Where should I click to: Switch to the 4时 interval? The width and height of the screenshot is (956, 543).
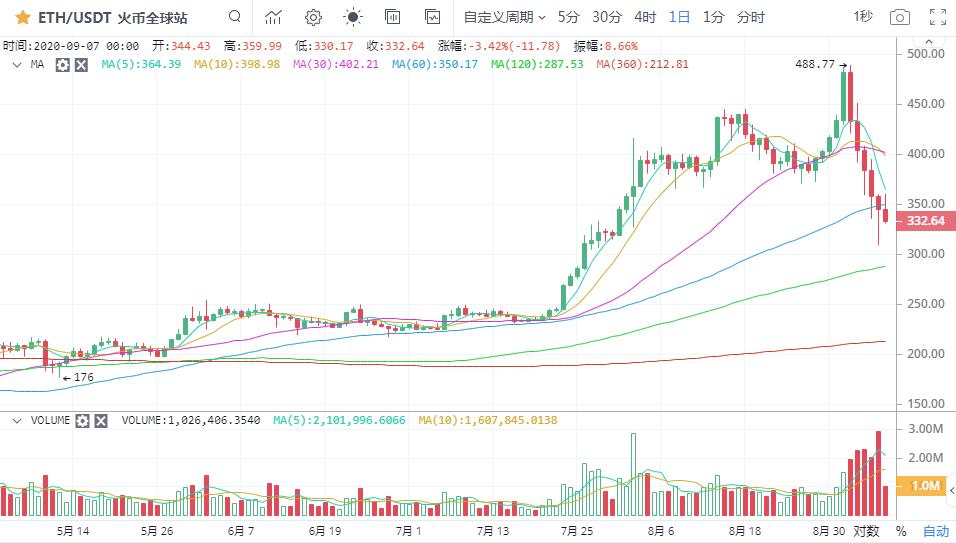pyautogui.click(x=645, y=17)
